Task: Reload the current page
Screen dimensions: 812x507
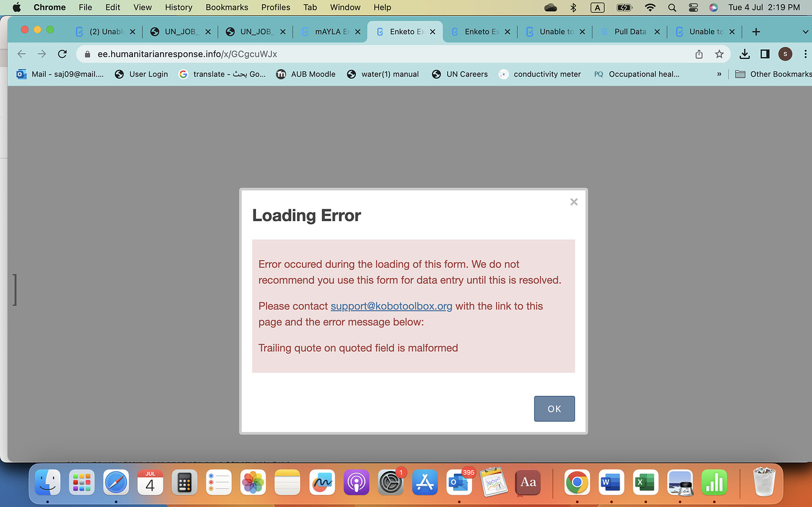Action: (62, 54)
